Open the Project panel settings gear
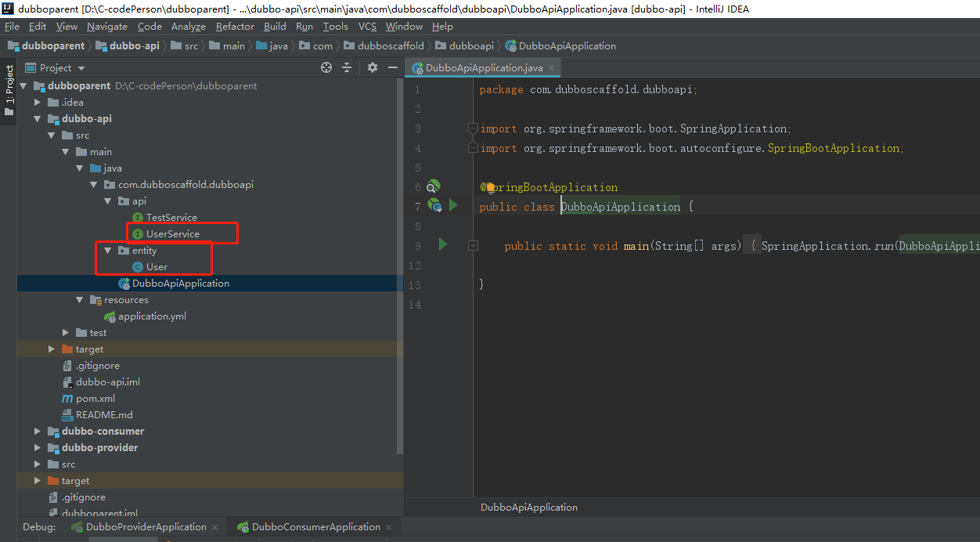The image size is (980, 542). coord(372,67)
